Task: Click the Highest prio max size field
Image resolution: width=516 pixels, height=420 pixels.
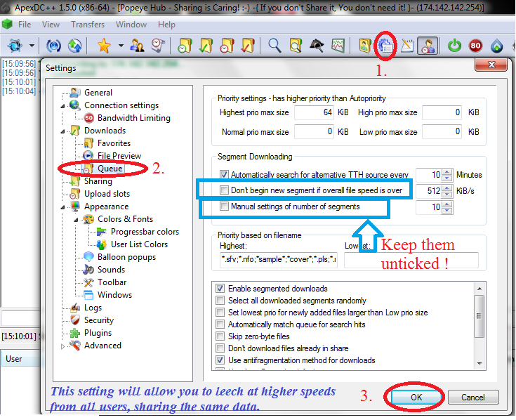Action: coord(315,112)
